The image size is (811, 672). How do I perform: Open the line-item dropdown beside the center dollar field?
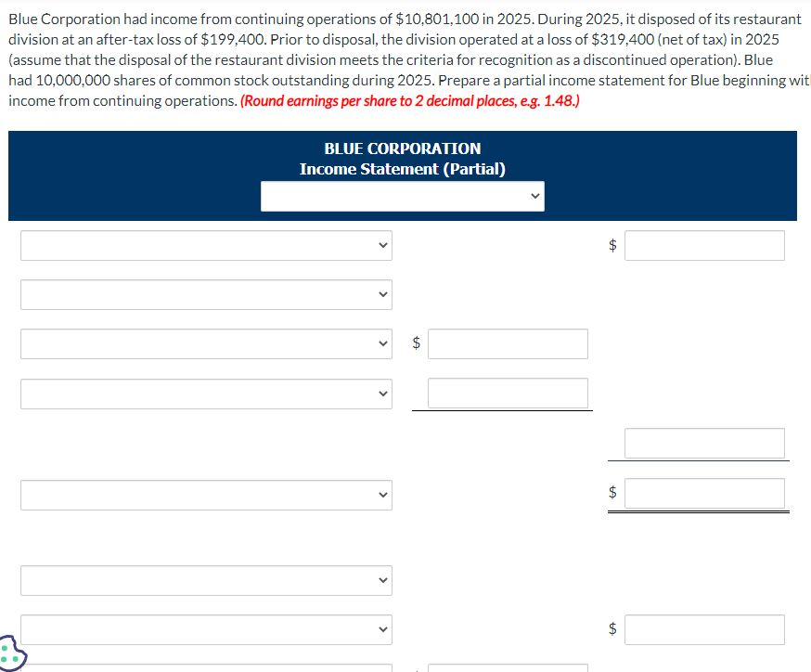click(206, 343)
